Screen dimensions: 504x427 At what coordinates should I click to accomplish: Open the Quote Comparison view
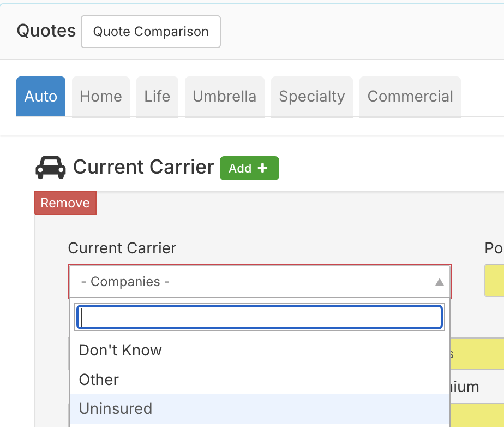[151, 32]
